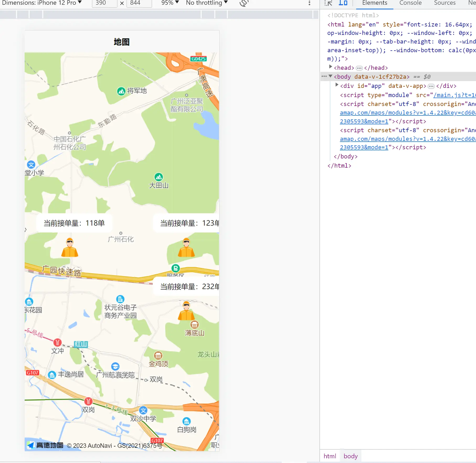Switch to the Sources tab
476x463 pixels.
[445, 3]
